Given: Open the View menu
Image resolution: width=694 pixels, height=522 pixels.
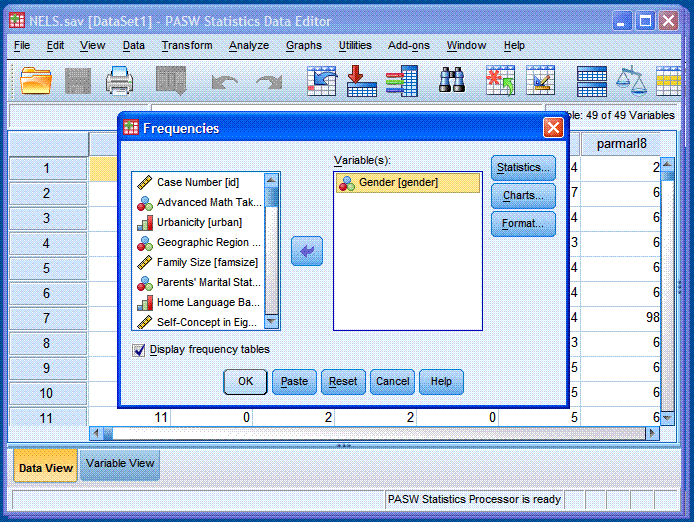Looking at the screenshot, I should pos(93,46).
